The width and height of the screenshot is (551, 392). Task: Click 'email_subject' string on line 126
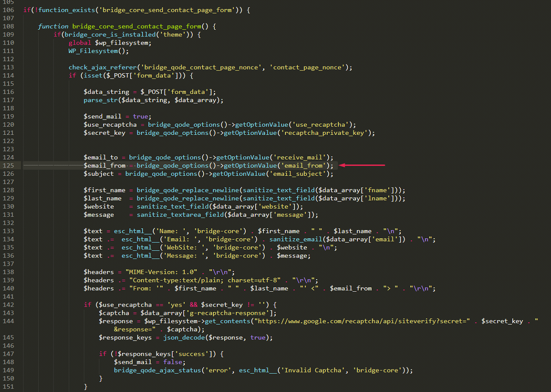tap(298, 174)
